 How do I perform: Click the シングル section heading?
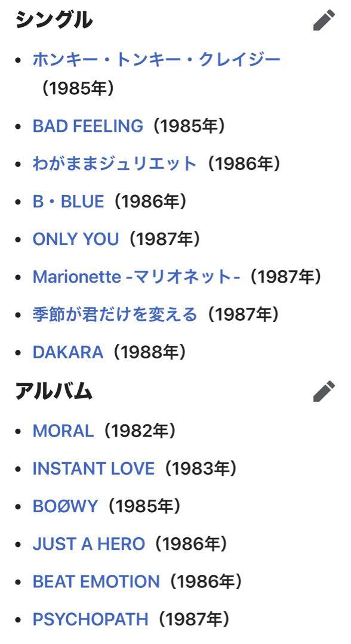click(x=54, y=20)
